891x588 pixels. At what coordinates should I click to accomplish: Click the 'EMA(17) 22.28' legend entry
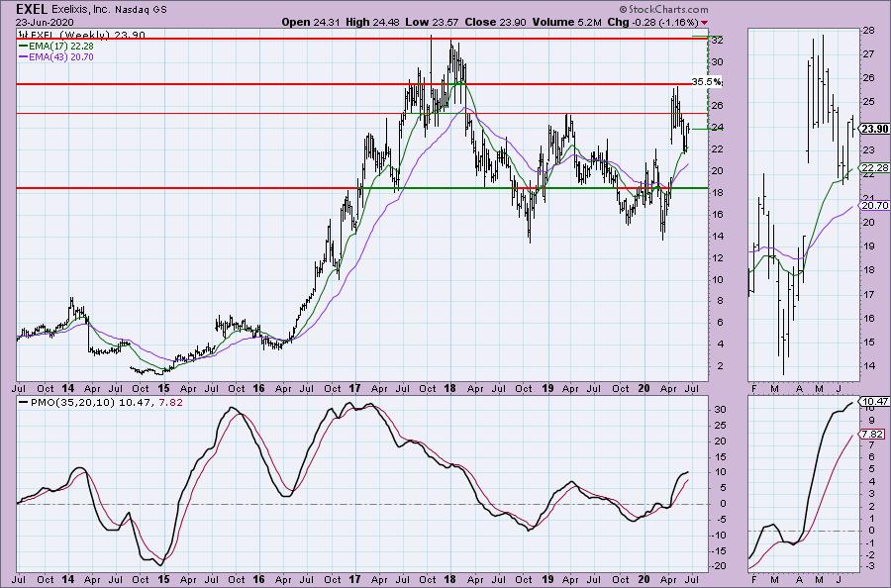point(56,46)
